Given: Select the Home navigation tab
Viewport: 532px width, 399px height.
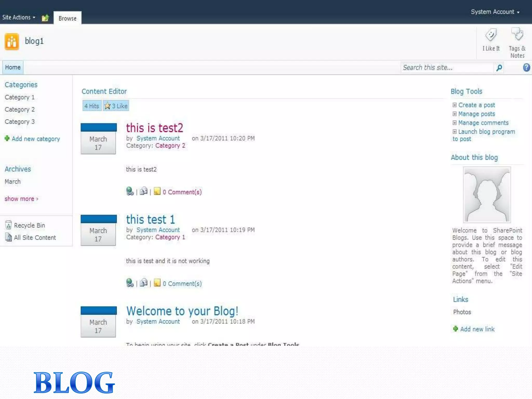Looking at the screenshot, I should tap(13, 67).
